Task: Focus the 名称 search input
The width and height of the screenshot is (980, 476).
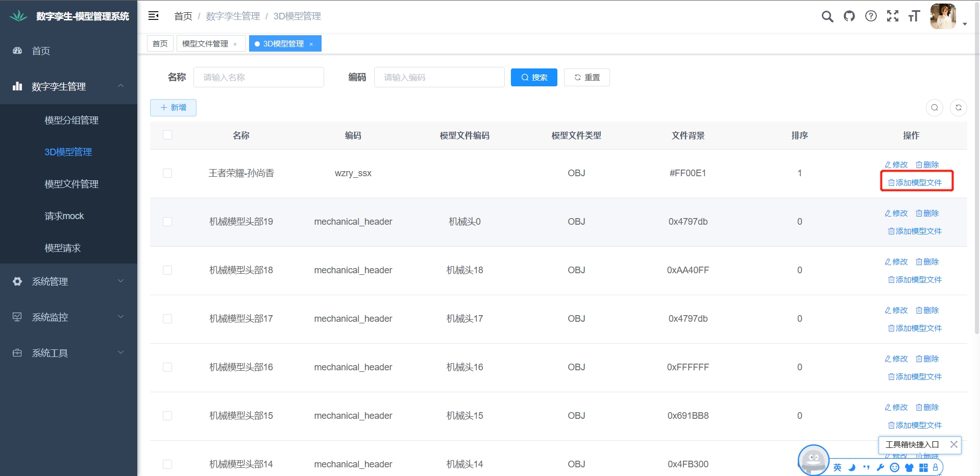Action: [x=259, y=77]
